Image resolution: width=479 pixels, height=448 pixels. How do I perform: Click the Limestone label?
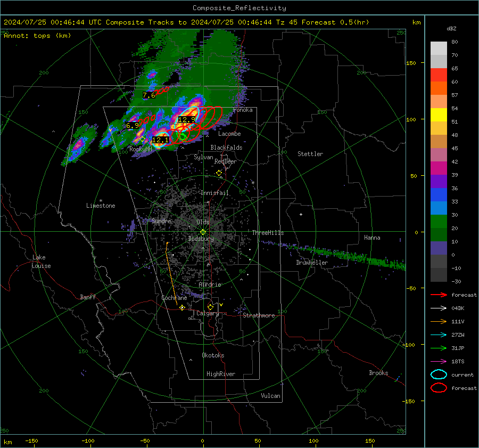pyautogui.click(x=101, y=206)
